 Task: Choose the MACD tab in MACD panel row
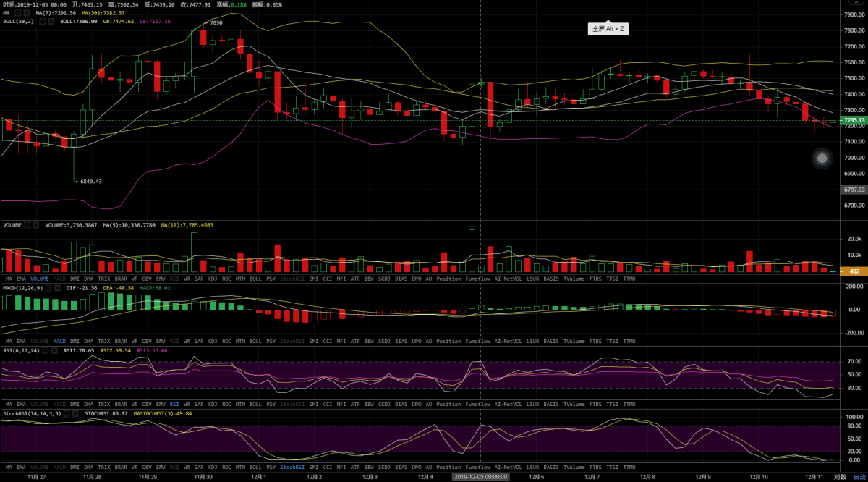pyautogui.click(x=59, y=342)
